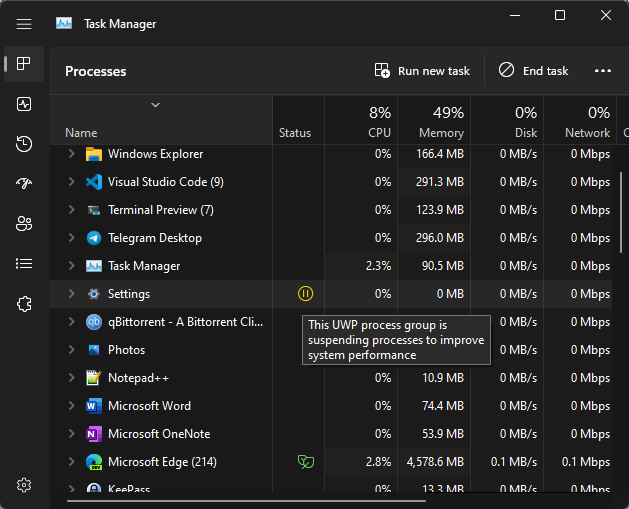Image resolution: width=629 pixels, height=509 pixels.
Task: Open the Processes page in sidebar
Action: (24, 64)
